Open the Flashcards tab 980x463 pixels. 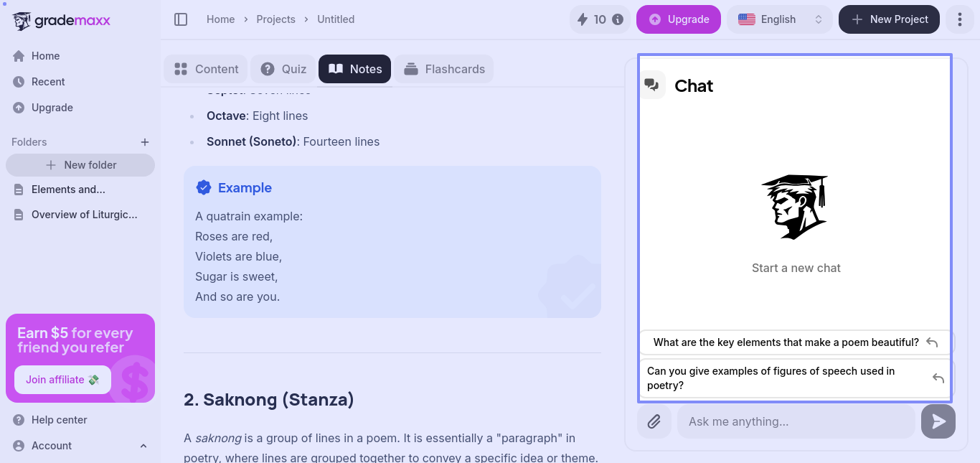click(x=443, y=69)
